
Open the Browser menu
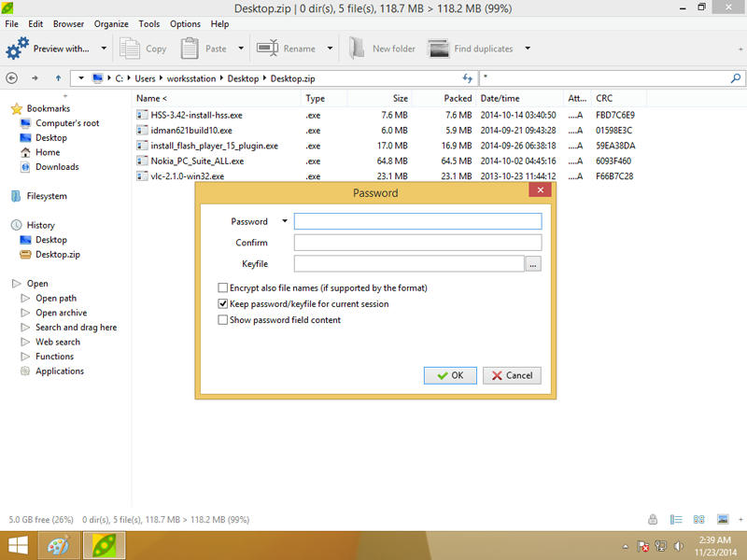(68, 24)
